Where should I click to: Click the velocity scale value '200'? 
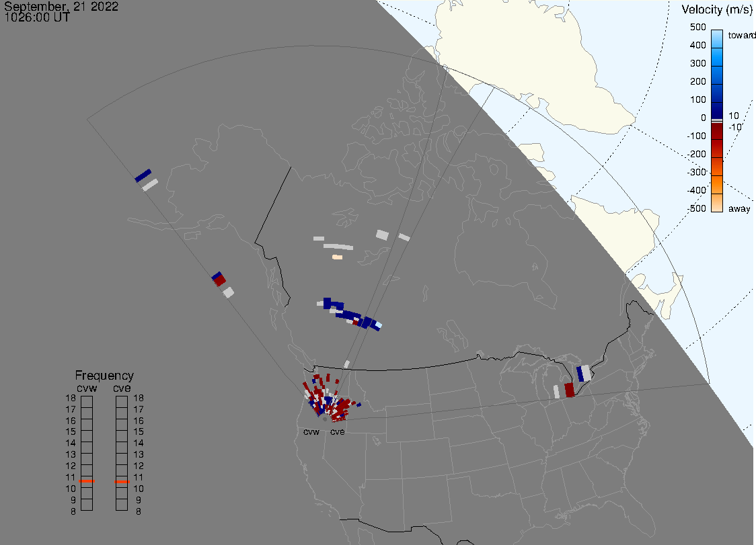pyautogui.click(x=697, y=81)
